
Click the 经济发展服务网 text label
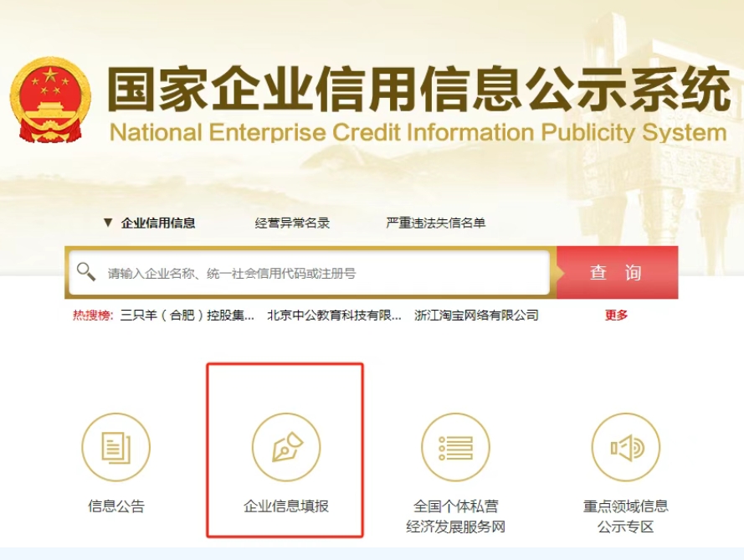click(x=455, y=527)
